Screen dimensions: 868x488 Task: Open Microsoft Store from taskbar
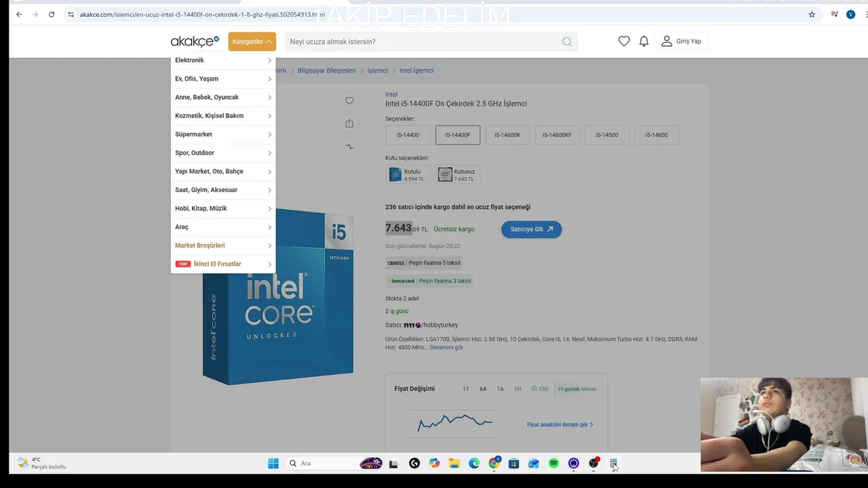(513, 464)
